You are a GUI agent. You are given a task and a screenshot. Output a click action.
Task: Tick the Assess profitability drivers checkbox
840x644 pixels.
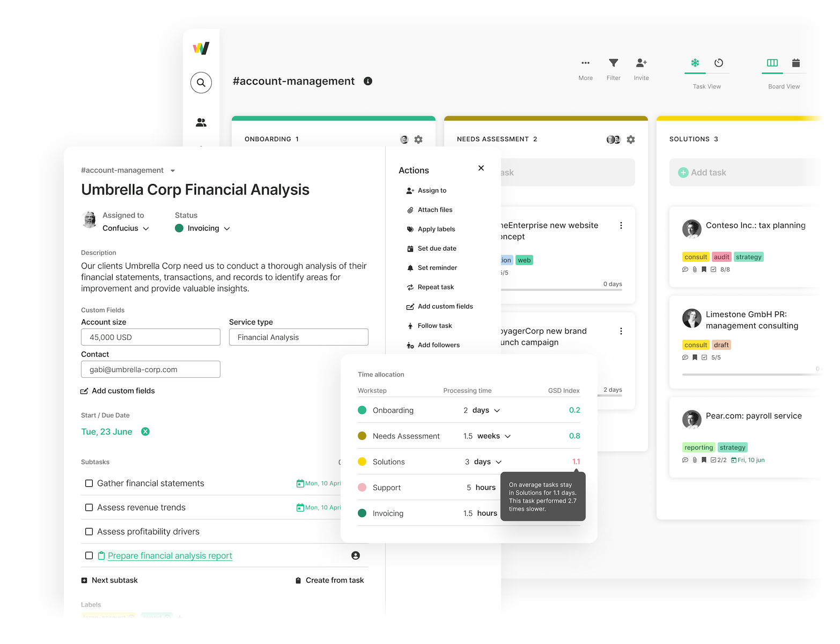click(x=89, y=532)
